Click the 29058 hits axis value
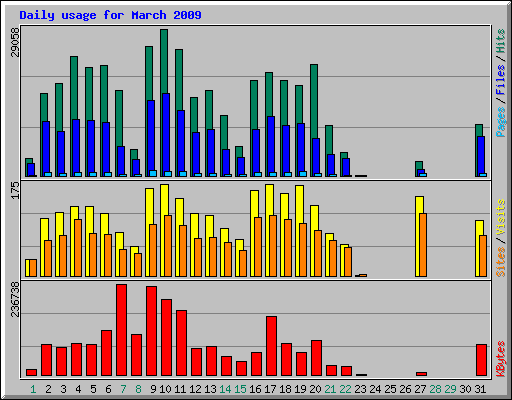Image resolution: width=512 pixels, height=400 pixels. 15,42
